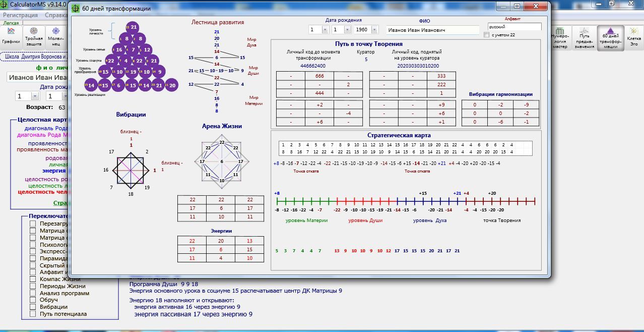Click the top pyramid circle showing 21
The width and height of the screenshot is (644, 332).
pyautogui.click(x=133, y=27)
